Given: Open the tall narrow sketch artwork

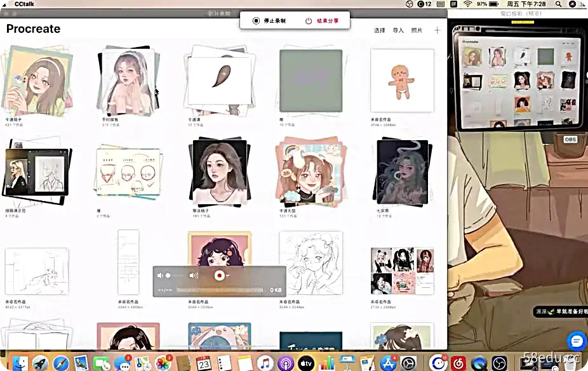Looking at the screenshot, I should tap(128, 263).
